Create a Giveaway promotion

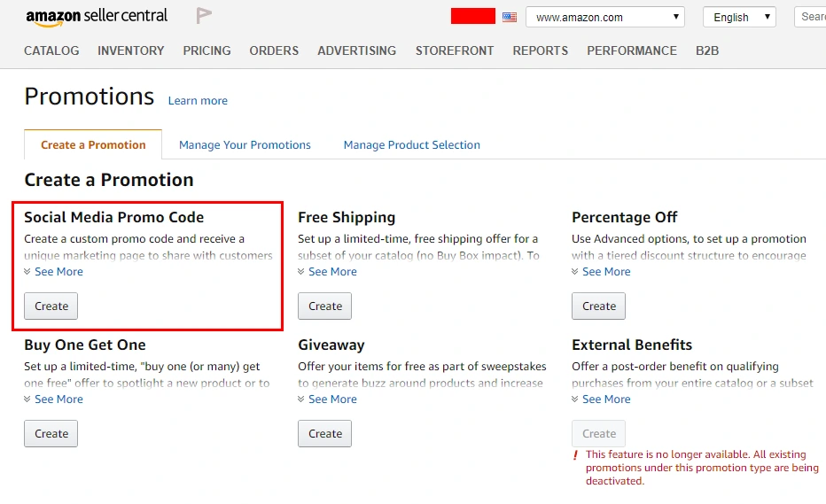coord(325,433)
